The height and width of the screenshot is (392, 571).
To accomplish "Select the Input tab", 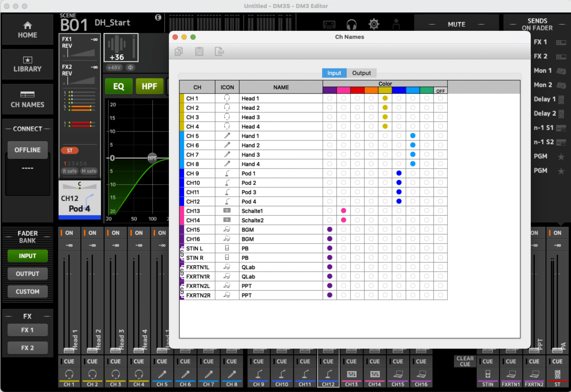I will (x=334, y=73).
